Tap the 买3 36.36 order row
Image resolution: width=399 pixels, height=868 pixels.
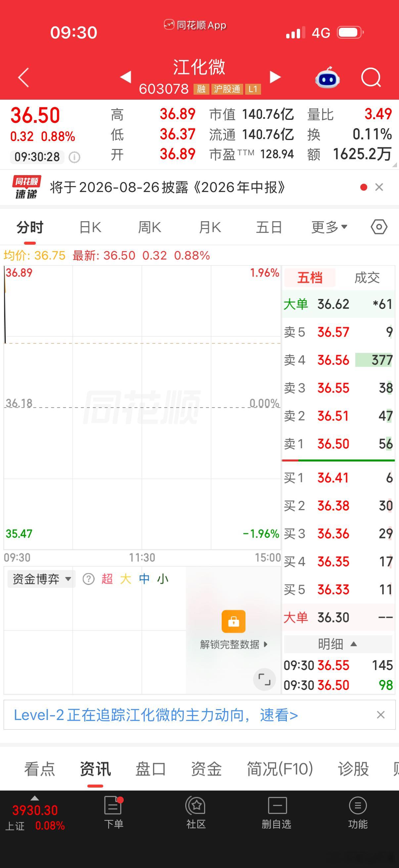coord(338,534)
